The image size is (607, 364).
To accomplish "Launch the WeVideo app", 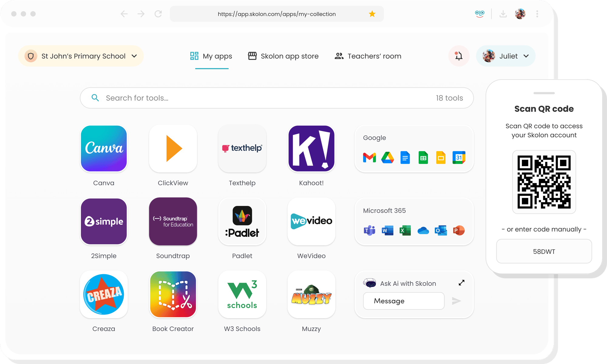I will pyautogui.click(x=311, y=221).
